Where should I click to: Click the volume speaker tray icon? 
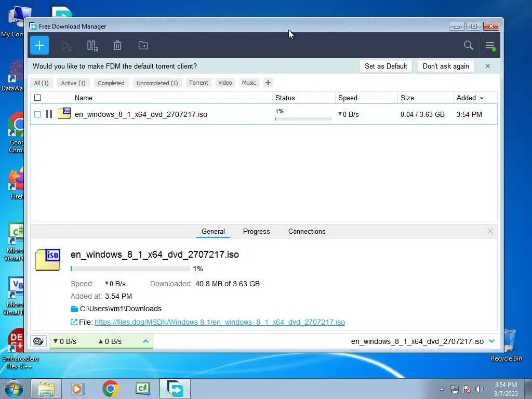479,389
